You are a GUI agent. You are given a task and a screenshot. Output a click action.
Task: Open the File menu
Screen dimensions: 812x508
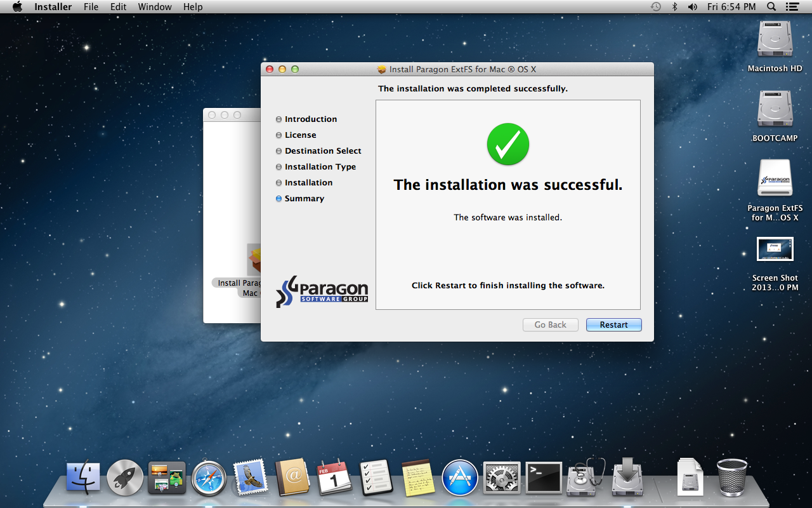(91, 7)
